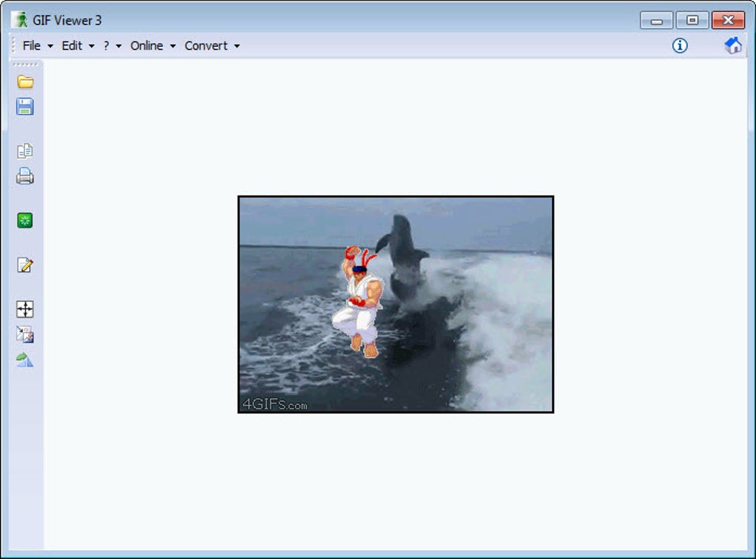756x559 pixels.
Task: Click the blue floppy disk save icon
Action: [x=25, y=107]
